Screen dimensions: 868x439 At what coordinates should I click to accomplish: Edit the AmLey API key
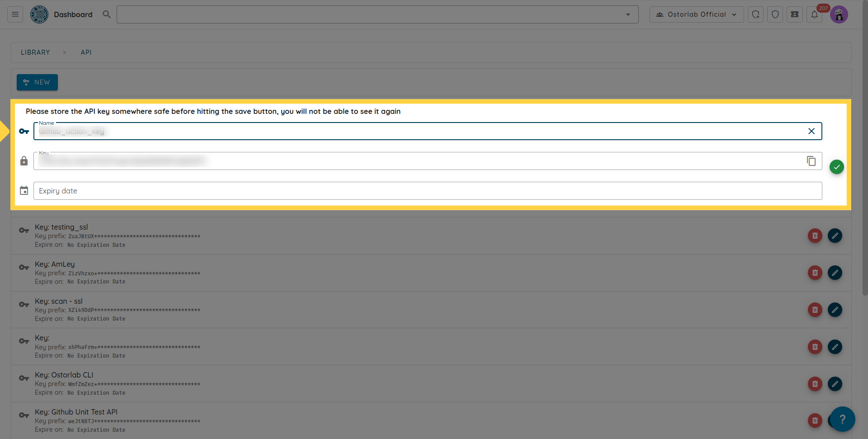[835, 273]
